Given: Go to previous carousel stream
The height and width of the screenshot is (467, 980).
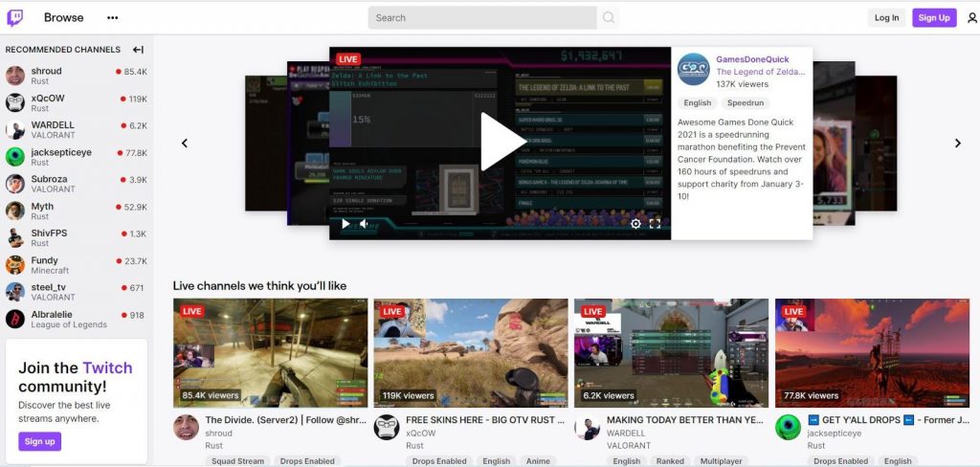Looking at the screenshot, I should coord(185,144).
